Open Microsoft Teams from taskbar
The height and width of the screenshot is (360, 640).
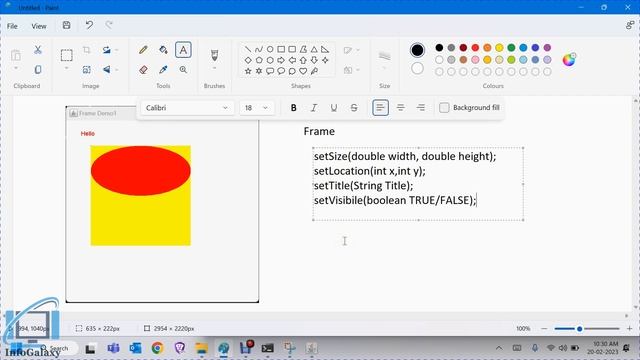(113, 348)
